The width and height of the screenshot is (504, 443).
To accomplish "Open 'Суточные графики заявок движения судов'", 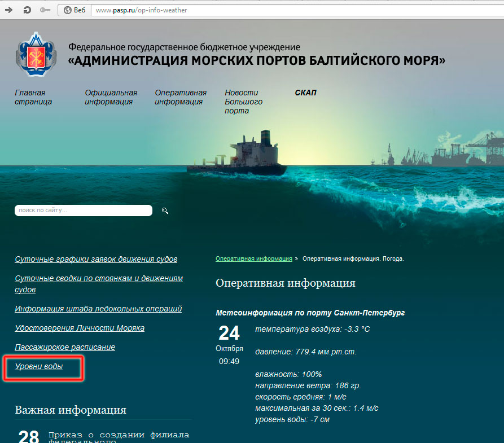I will coord(96,259).
